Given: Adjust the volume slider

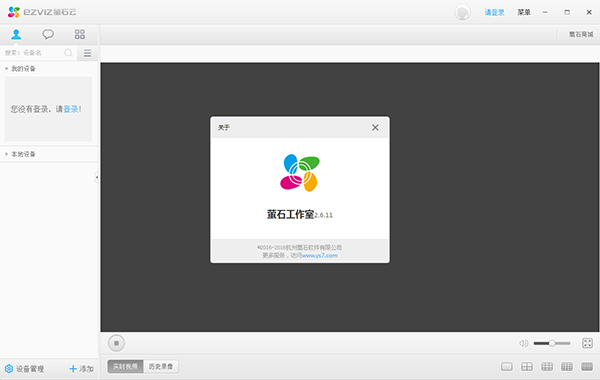Looking at the screenshot, I should point(552,343).
